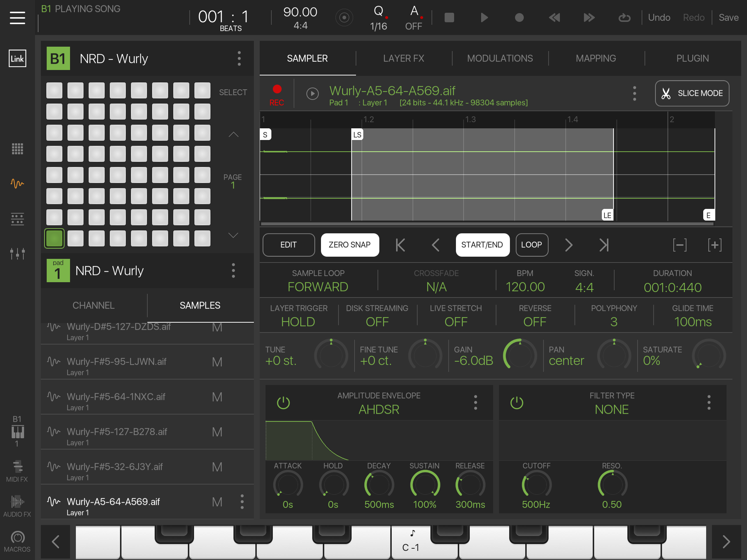Viewport: 747px width, 560px height.
Task: Go to previous pad page with up chevron
Action: coord(233,135)
